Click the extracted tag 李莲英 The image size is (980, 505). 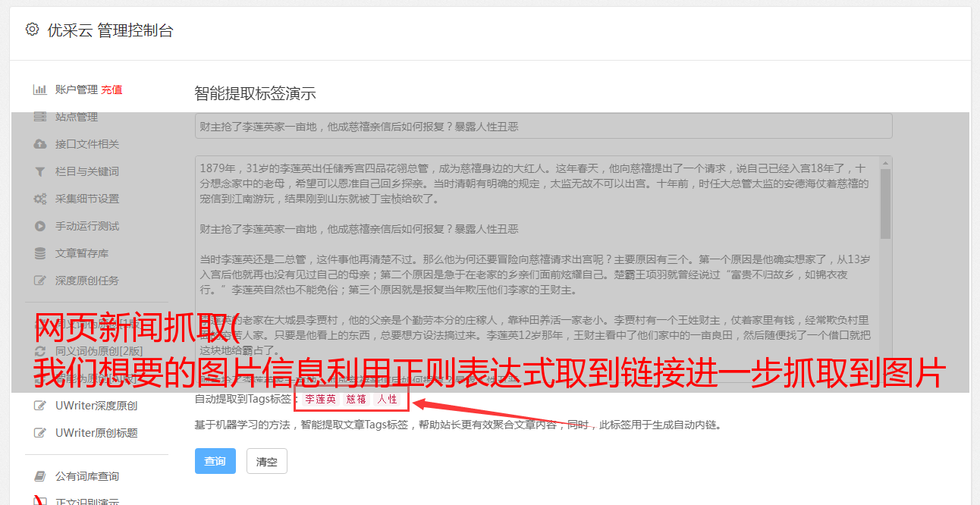(x=320, y=399)
